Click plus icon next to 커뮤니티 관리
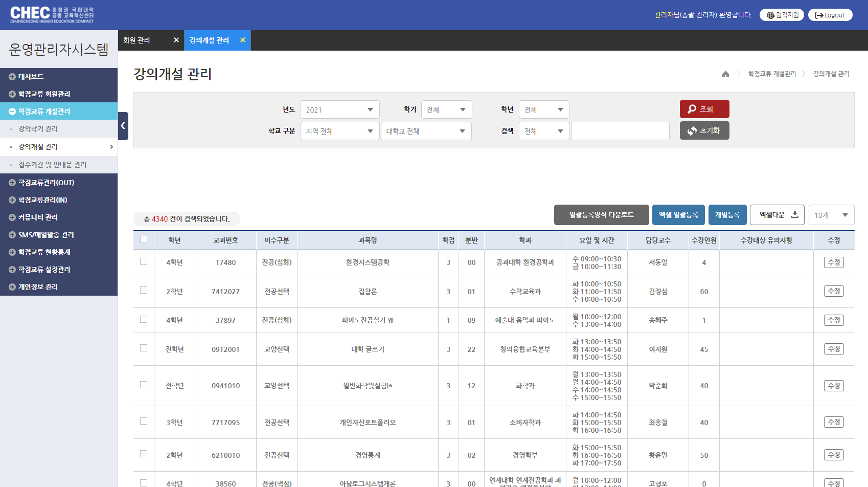The width and height of the screenshot is (868, 487). (12, 217)
